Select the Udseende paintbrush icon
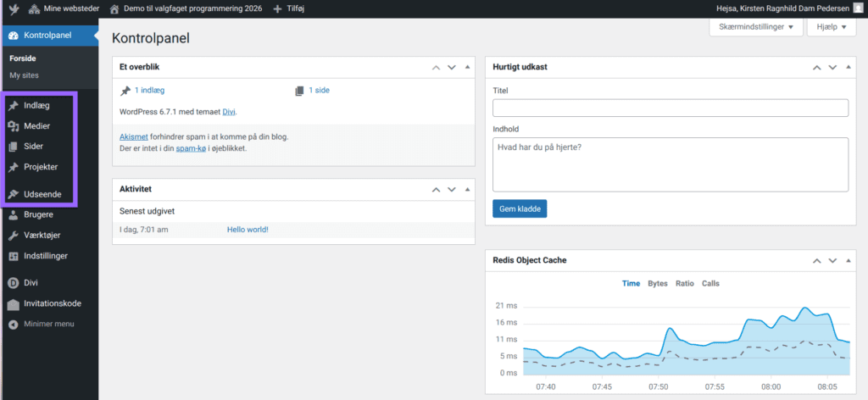 click(x=13, y=195)
